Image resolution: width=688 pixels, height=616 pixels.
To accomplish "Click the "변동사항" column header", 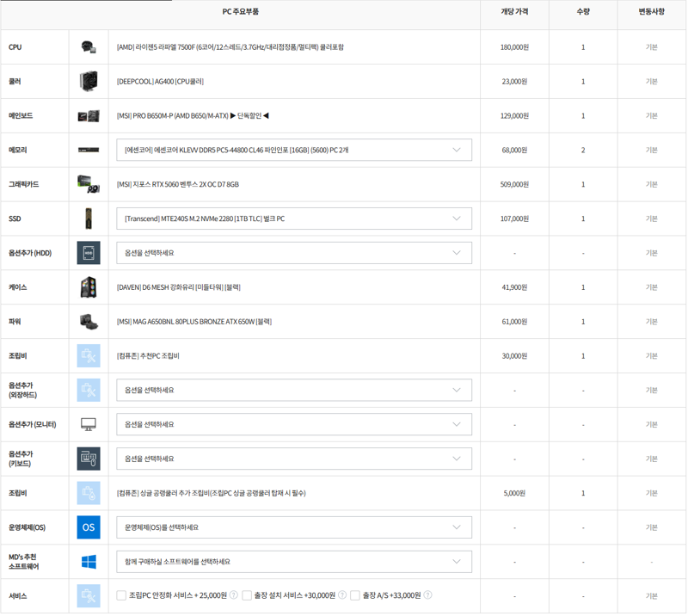I will [652, 12].
